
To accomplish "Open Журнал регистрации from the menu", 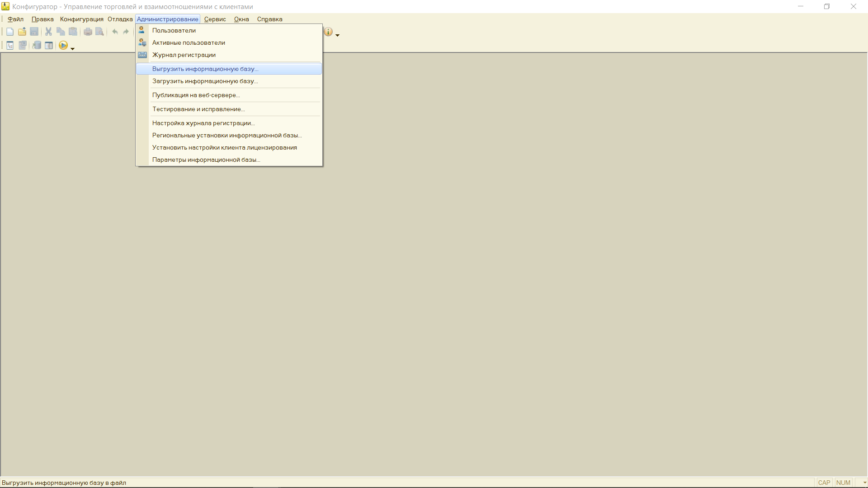I will pos(229,55).
